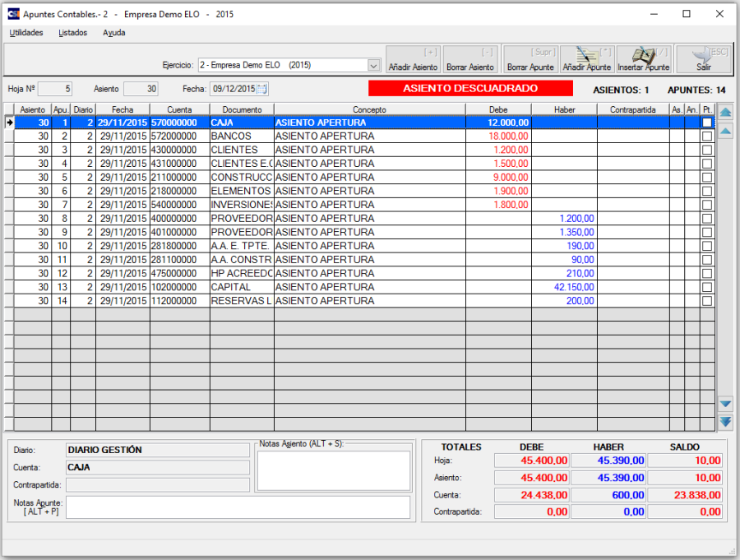Screen dimensions: 740x560
Task: Toggle Pt. checkbox for RESERVAS row
Action: (707, 301)
